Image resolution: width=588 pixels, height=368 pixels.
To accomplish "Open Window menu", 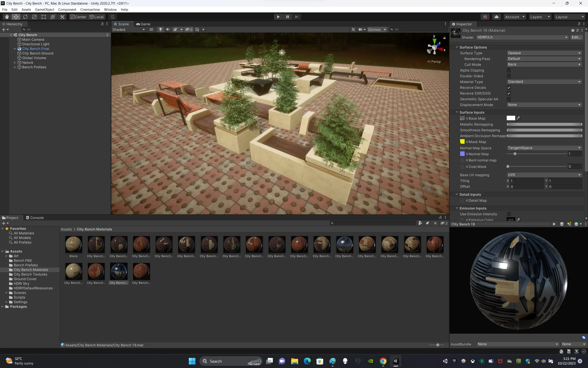I will [x=110, y=9].
